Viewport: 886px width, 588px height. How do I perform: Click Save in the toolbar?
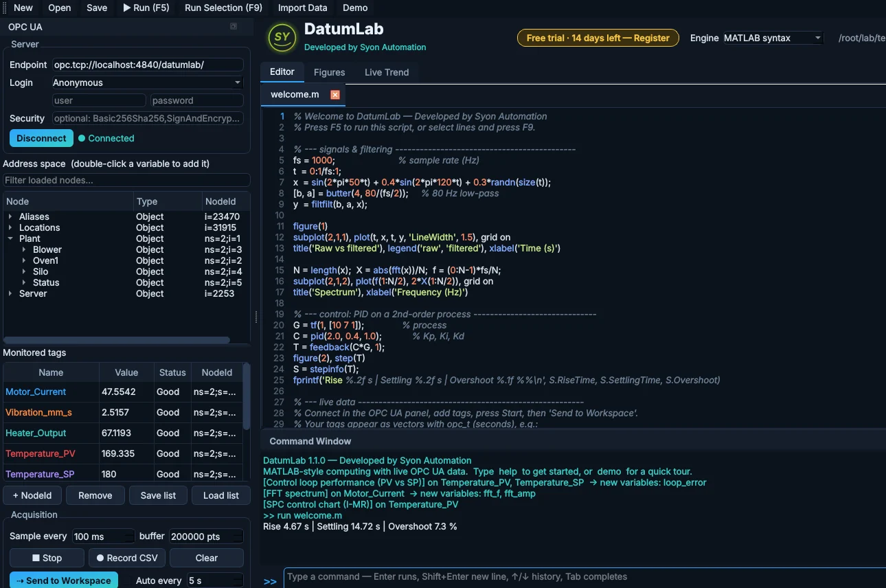pos(97,8)
